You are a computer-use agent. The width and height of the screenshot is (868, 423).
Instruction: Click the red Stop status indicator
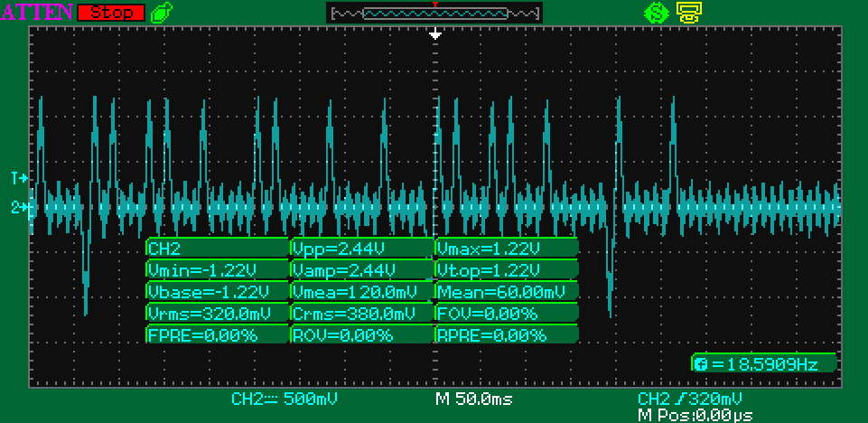pos(111,13)
